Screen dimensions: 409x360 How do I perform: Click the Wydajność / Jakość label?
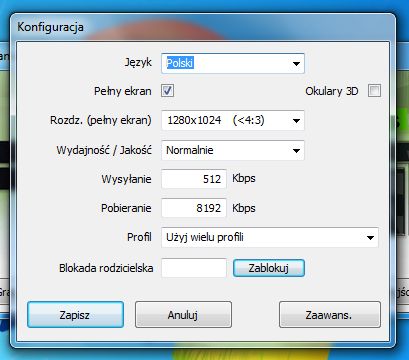coord(104,150)
